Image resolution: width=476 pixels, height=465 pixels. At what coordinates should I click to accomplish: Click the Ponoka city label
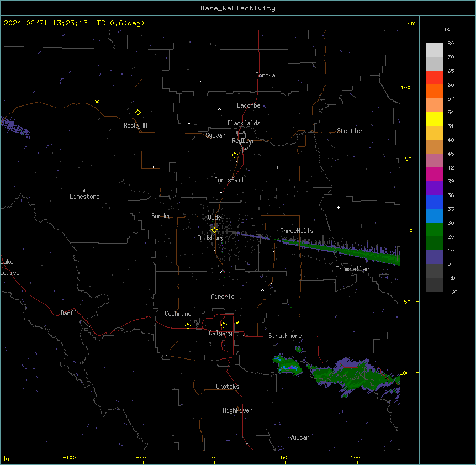tap(265, 75)
